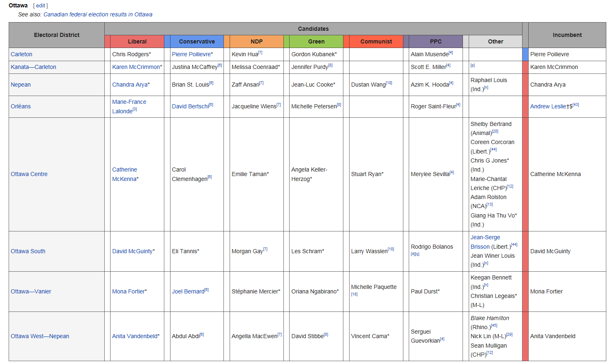The width and height of the screenshot is (610, 364).
Task: Open the Nepean district link
Action: 21,85
